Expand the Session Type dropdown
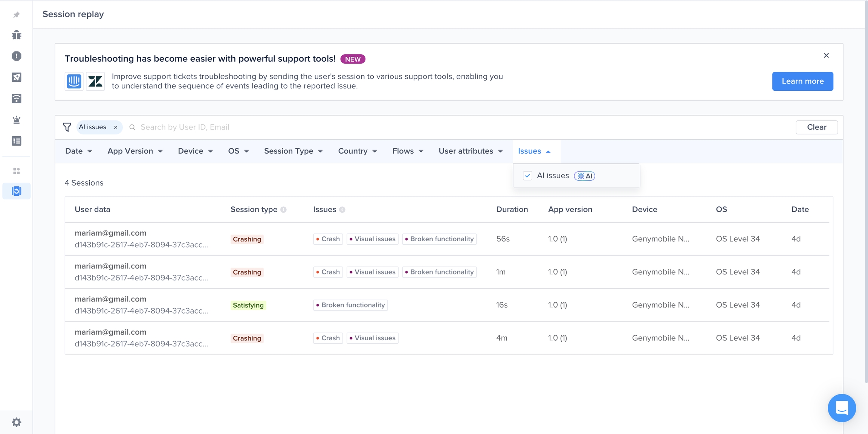The width and height of the screenshot is (868, 434). click(293, 151)
